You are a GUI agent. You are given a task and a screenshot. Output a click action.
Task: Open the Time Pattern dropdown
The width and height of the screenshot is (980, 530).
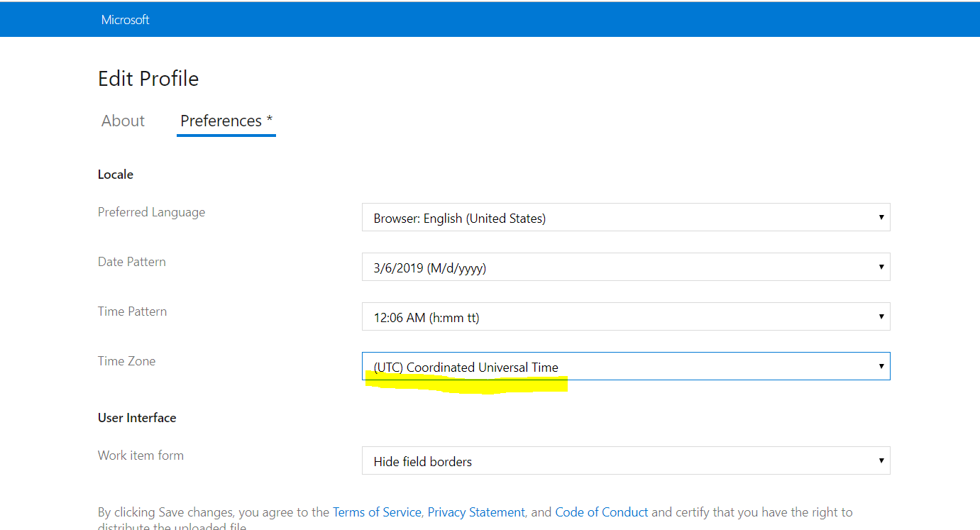[x=626, y=316]
